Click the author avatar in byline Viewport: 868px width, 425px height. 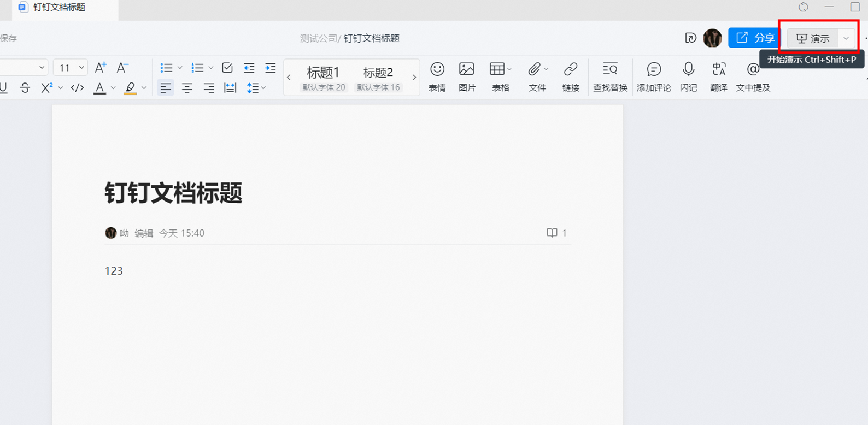(110, 233)
